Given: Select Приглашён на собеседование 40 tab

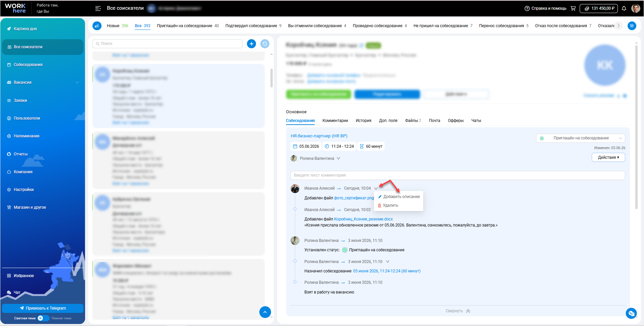Looking at the screenshot, I should (188, 26).
